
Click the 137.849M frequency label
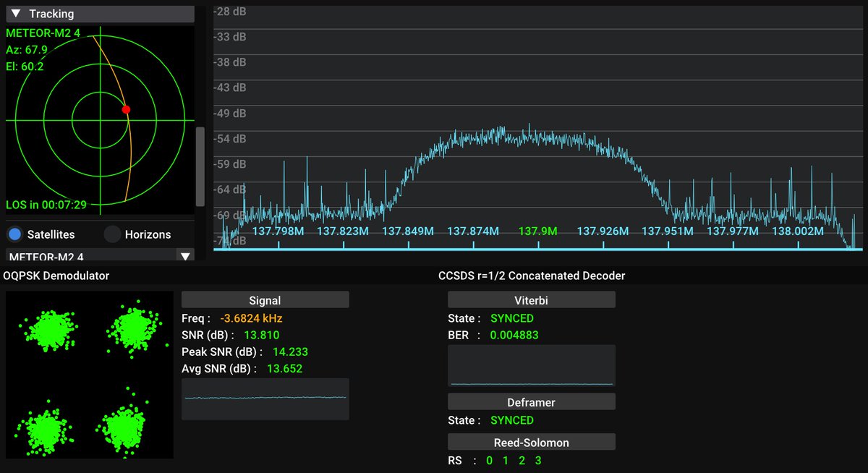[408, 231]
